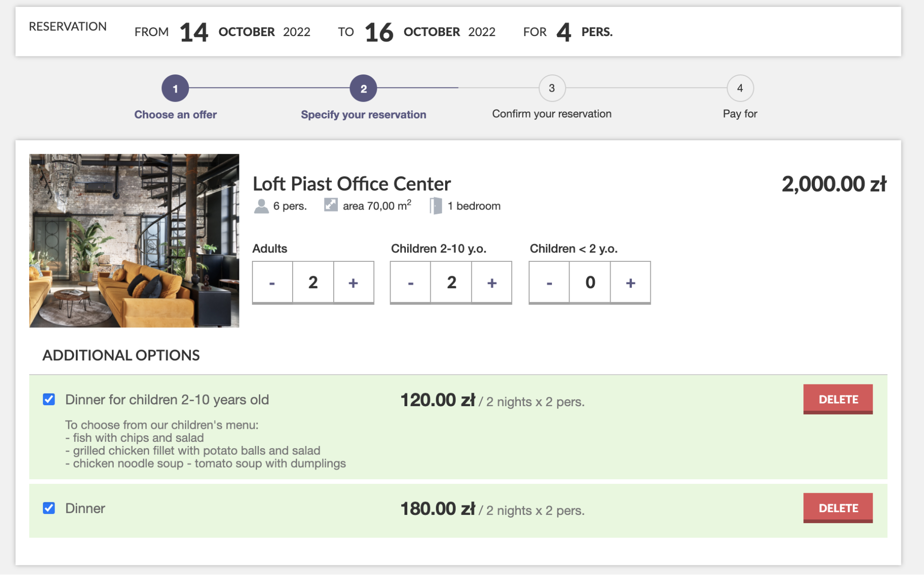Screen dimensions: 924x575
Task: Decrease the Adults count with minus
Action: click(x=272, y=282)
